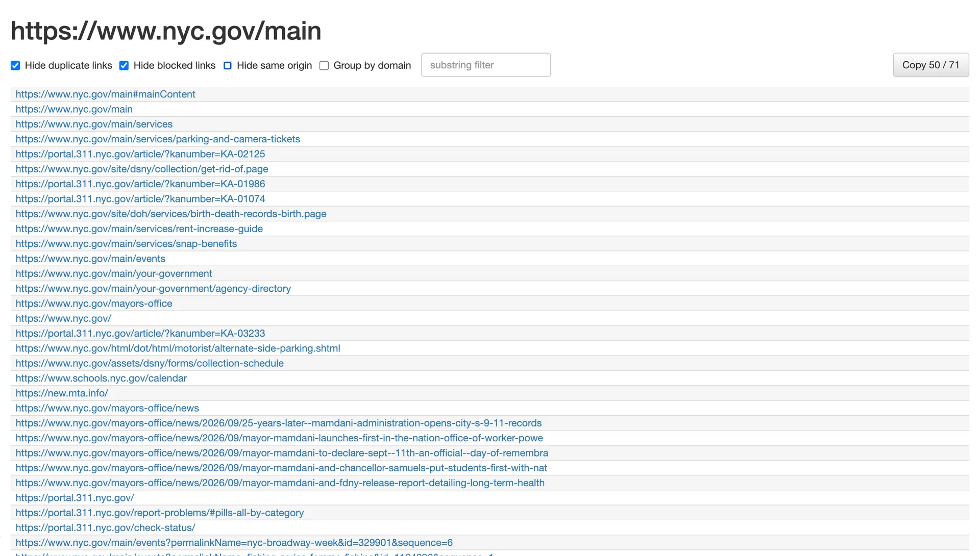Image resolution: width=980 pixels, height=556 pixels.
Task: Open the nyc-broadway-week events link
Action: (234, 543)
